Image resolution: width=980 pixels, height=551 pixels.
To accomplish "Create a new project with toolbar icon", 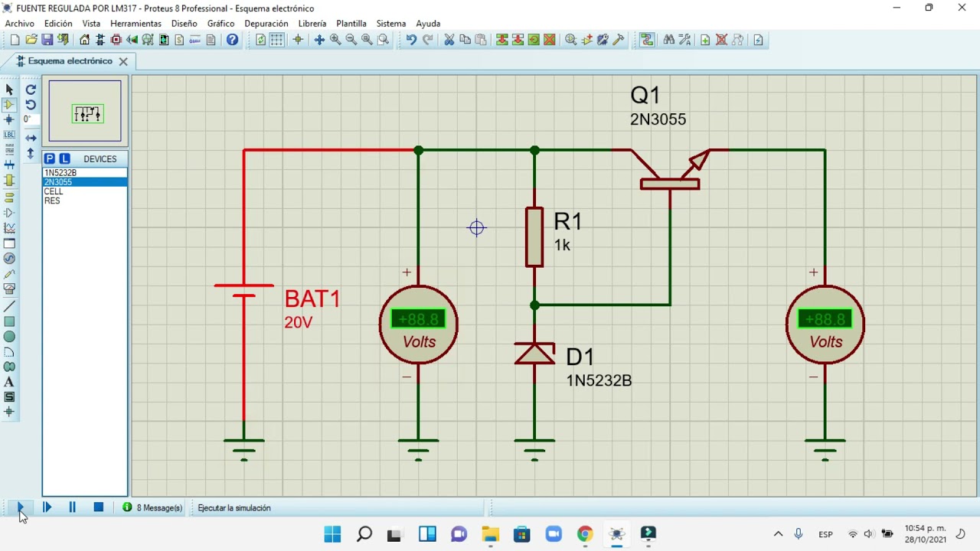I will [15, 40].
